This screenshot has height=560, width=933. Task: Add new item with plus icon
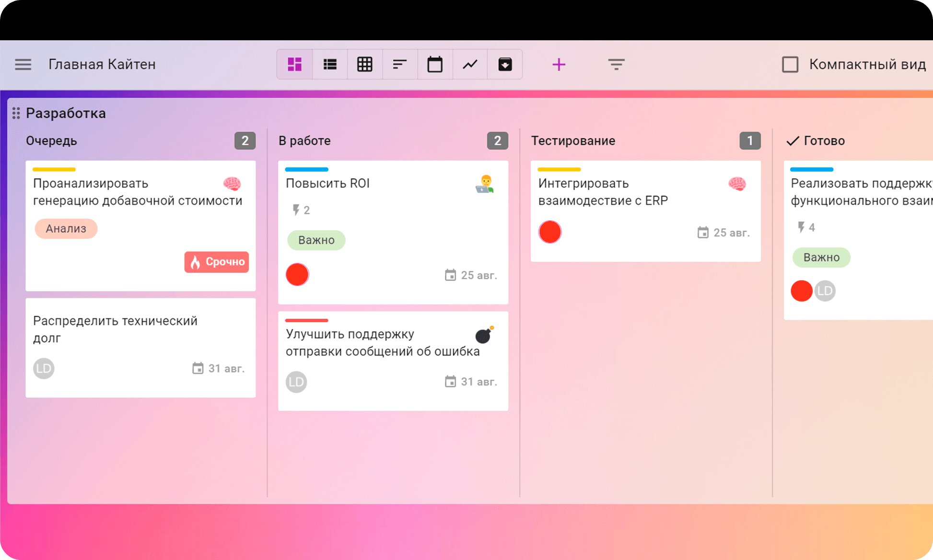point(559,64)
